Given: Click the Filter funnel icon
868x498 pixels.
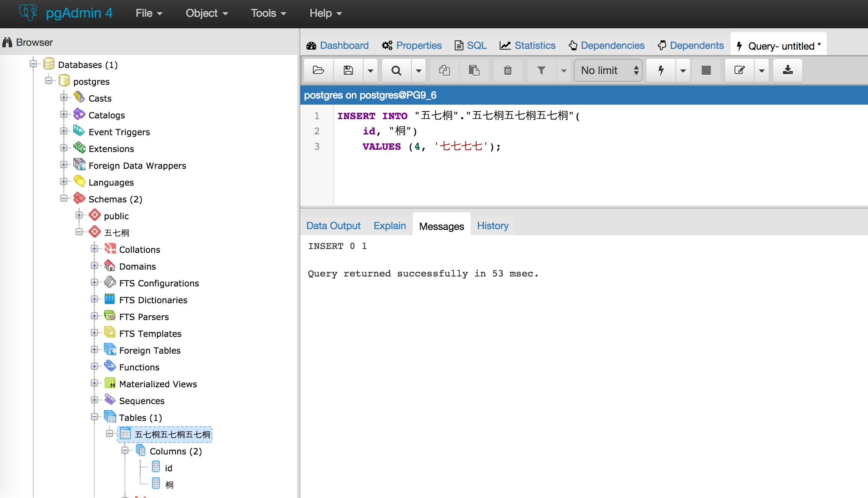Looking at the screenshot, I should click(541, 70).
